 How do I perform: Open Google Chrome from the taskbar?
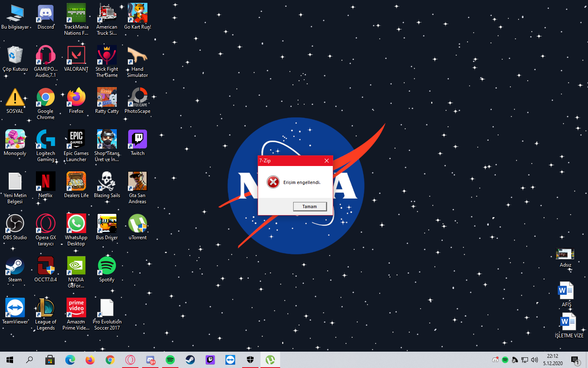(110, 360)
